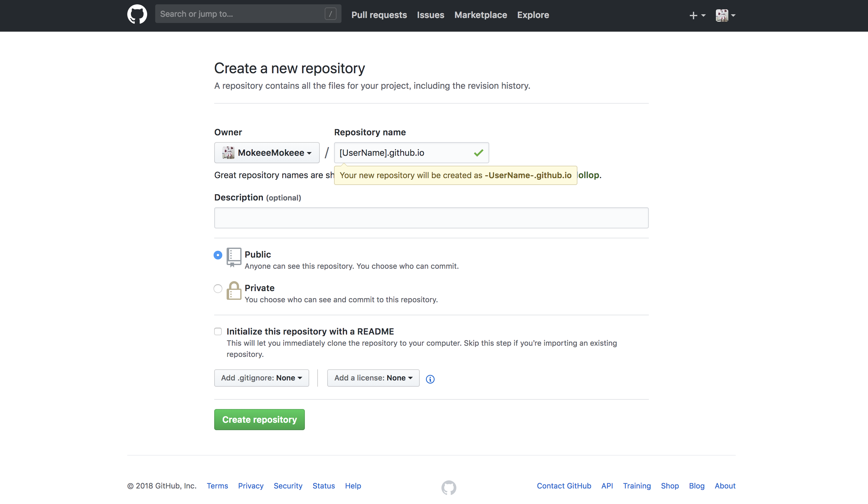Click the Create repository button
This screenshot has width=868, height=504.
[259, 419]
